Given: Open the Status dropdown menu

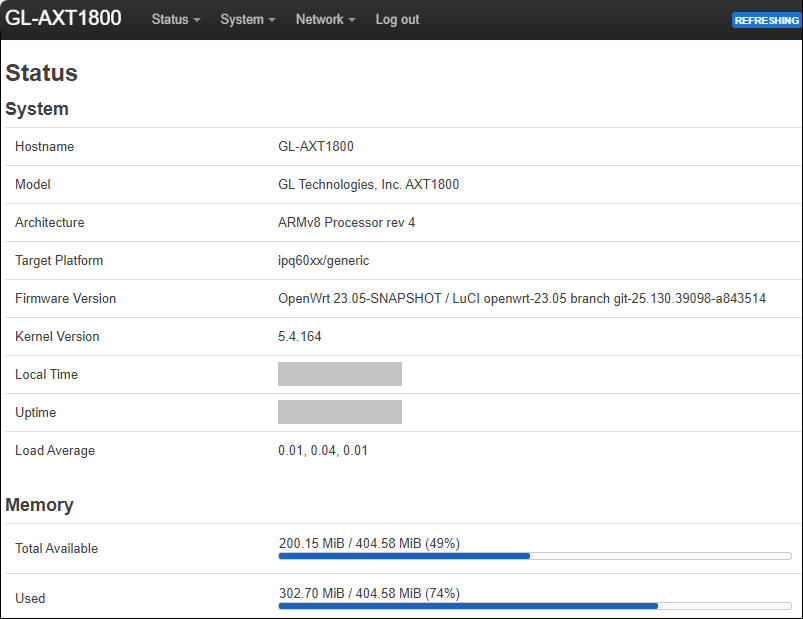Looking at the screenshot, I should tap(176, 19).
